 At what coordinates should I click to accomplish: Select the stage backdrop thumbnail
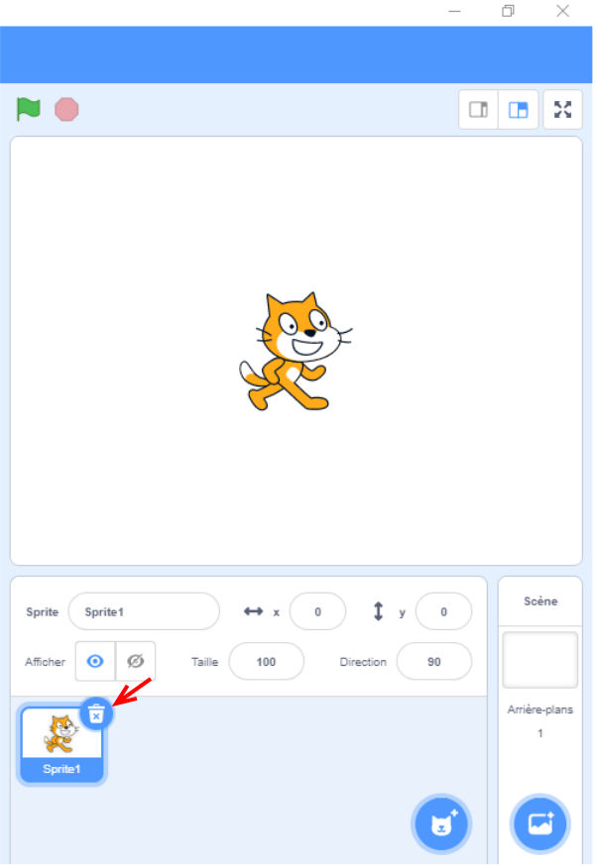(539, 660)
